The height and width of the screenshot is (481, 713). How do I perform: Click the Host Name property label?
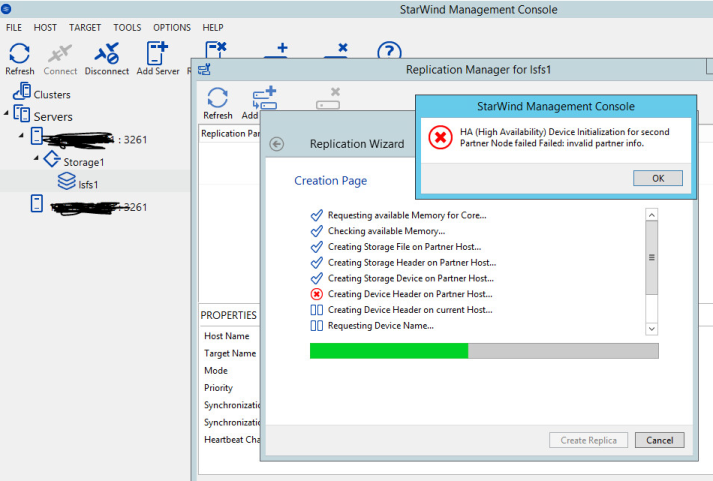point(226,336)
